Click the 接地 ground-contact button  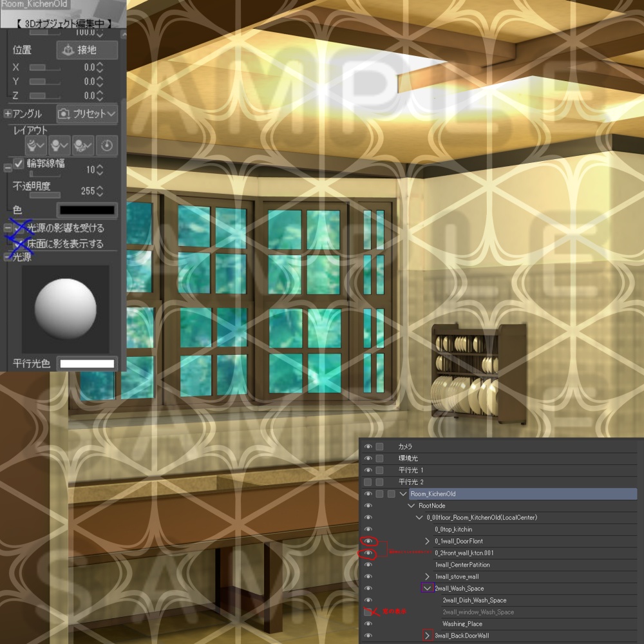87,50
